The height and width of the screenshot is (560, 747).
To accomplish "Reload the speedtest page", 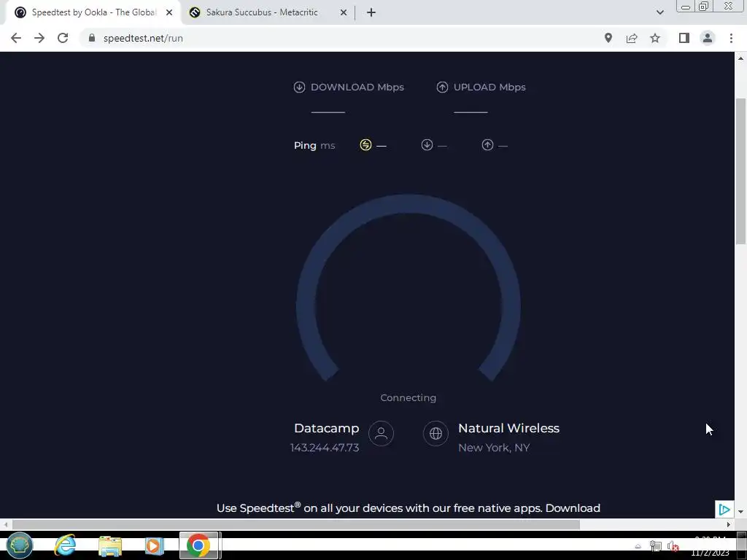I will (63, 38).
